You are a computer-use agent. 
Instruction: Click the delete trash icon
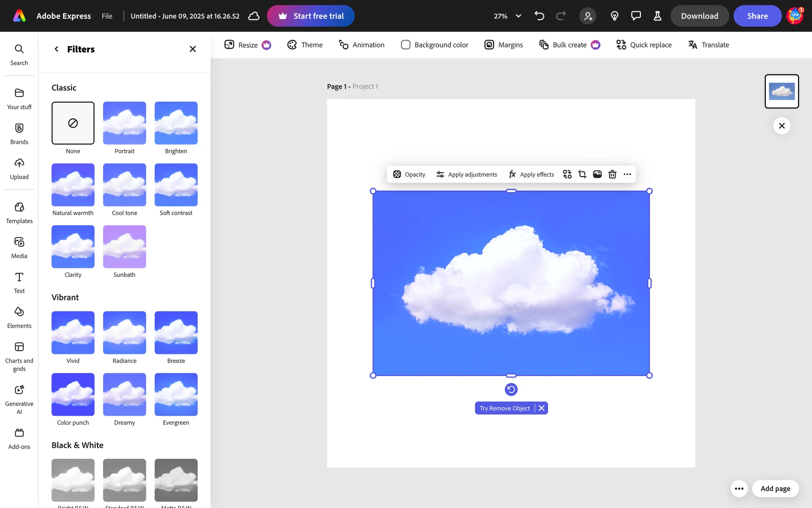(612, 174)
